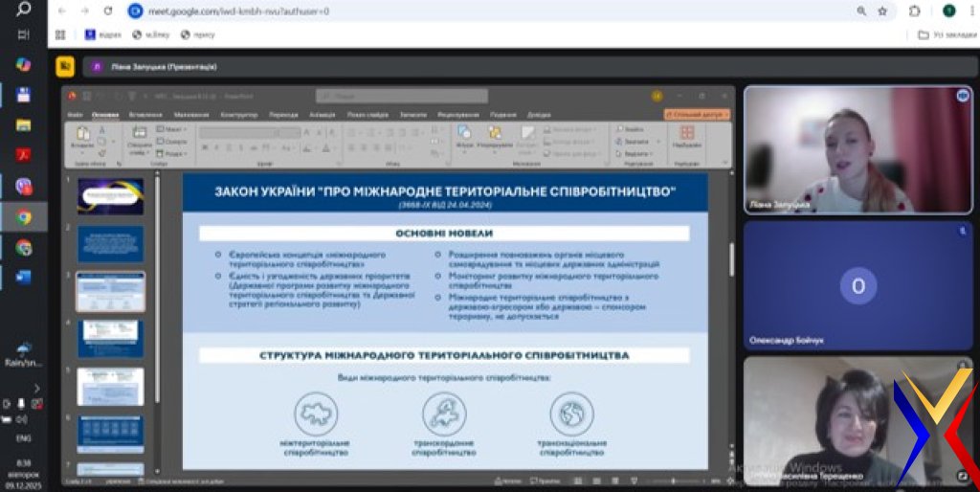Select slide 5 thumbnail in the panel

click(110, 386)
